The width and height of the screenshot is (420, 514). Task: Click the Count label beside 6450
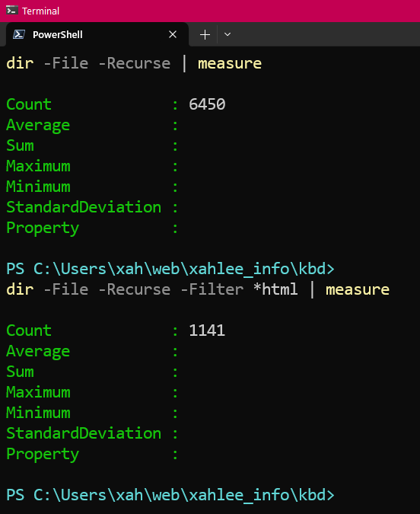pos(29,104)
